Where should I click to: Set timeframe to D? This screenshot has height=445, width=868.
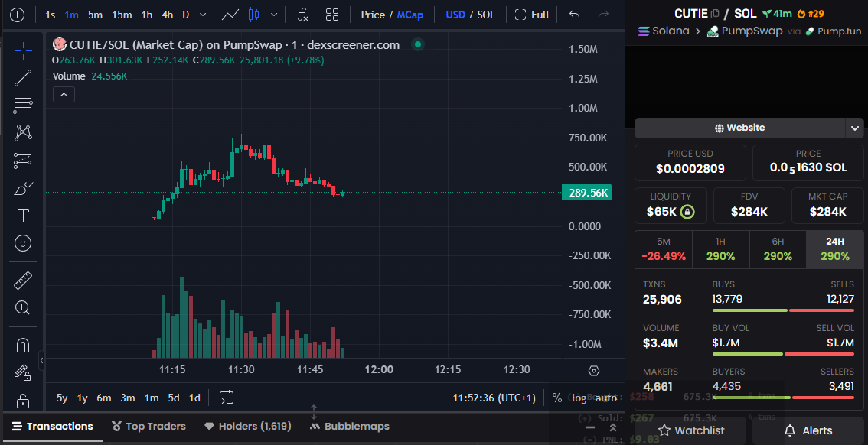[185, 15]
